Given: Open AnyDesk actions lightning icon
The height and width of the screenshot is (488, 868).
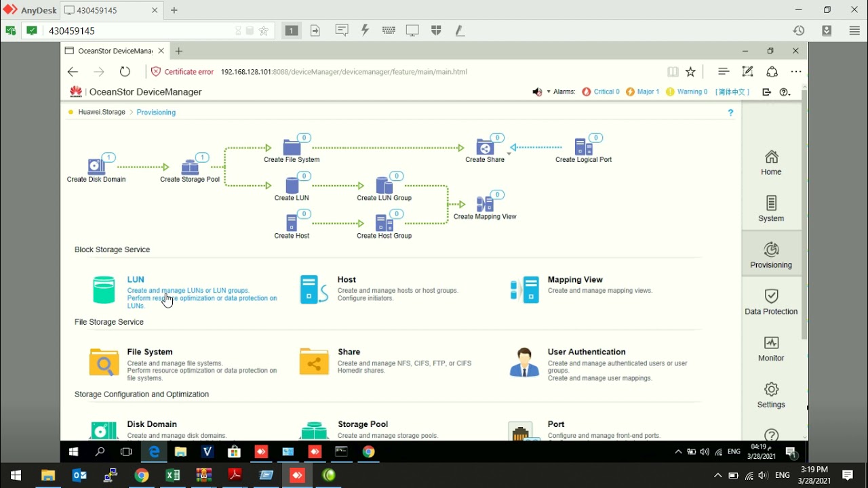Looking at the screenshot, I should pyautogui.click(x=365, y=30).
